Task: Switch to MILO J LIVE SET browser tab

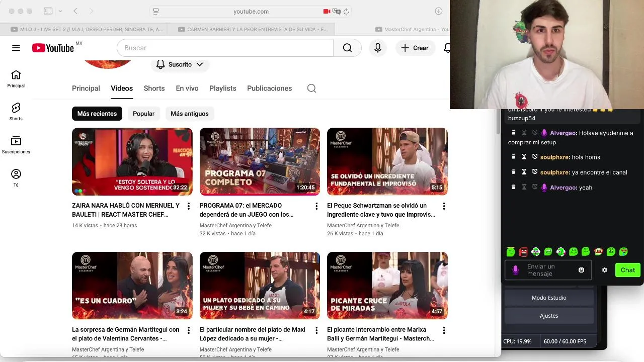Action: pos(84,29)
